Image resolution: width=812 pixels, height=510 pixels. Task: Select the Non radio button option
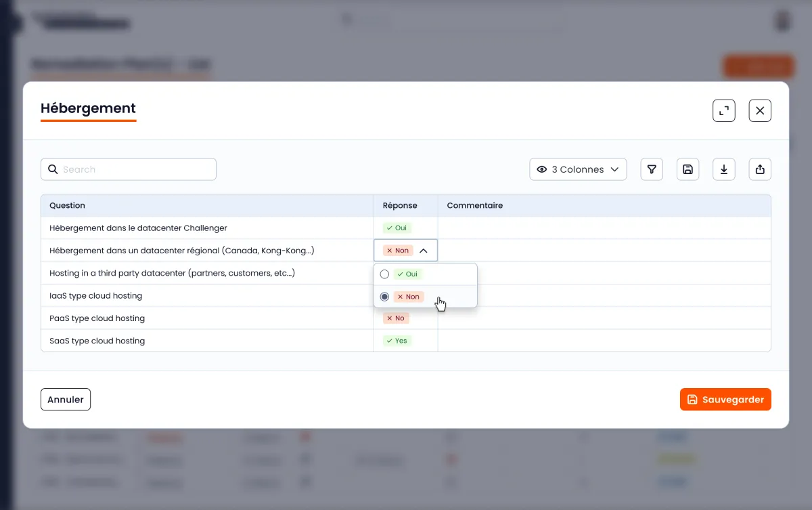click(384, 297)
